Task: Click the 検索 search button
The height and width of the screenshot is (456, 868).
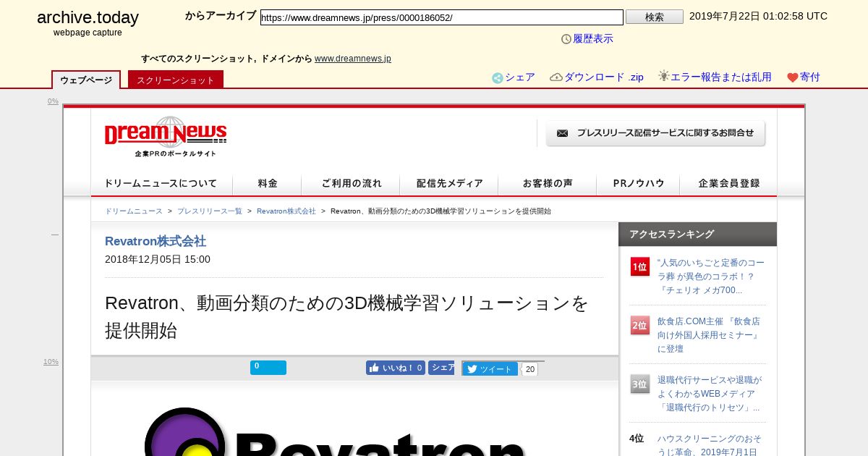Action: pyautogui.click(x=655, y=17)
